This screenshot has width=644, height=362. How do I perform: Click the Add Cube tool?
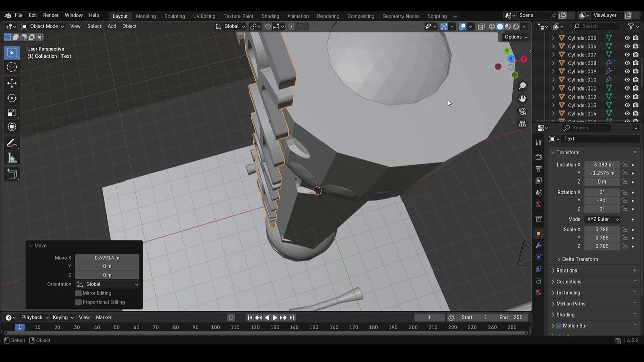(x=12, y=174)
